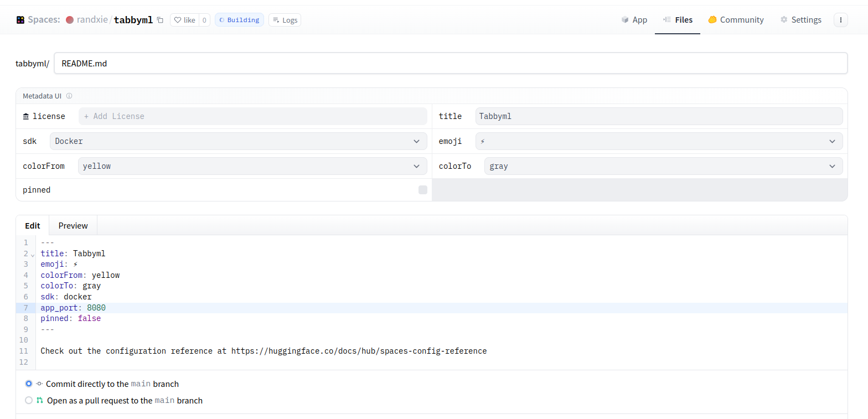The height and width of the screenshot is (419, 868).
Task: Click the Hugging Face Spaces logo icon
Action: point(20,20)
